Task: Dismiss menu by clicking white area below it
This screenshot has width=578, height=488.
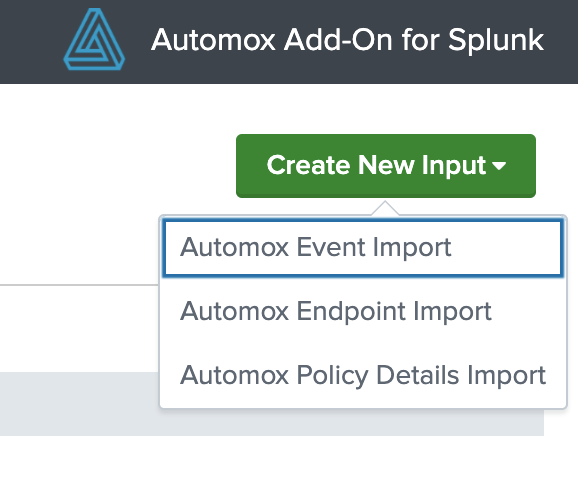Action: 289,463
